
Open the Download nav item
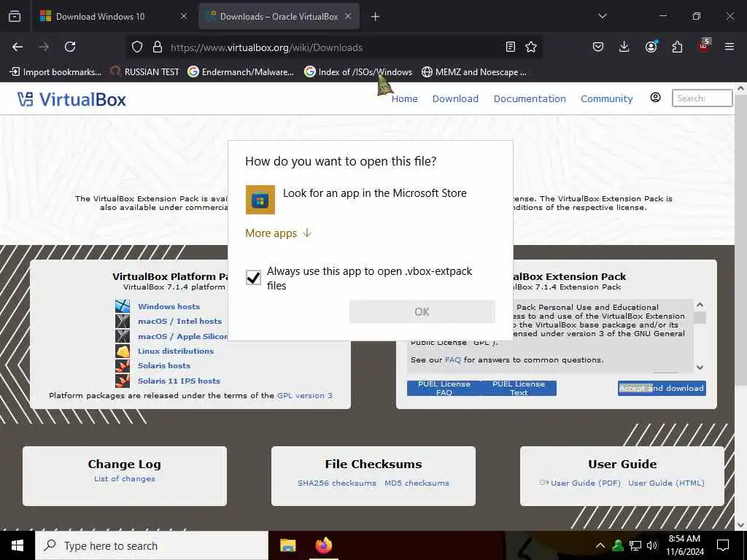tap(455, 98)
